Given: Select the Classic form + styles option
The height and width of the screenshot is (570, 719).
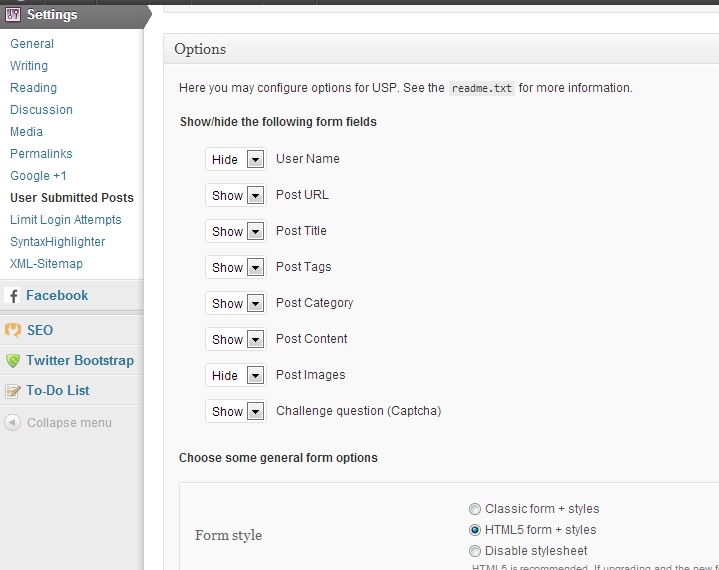Looking at the screenshot, I should pos(475,509).
